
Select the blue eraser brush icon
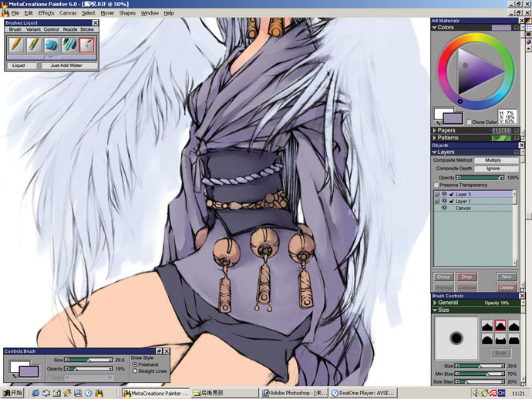tap(52, 45)
